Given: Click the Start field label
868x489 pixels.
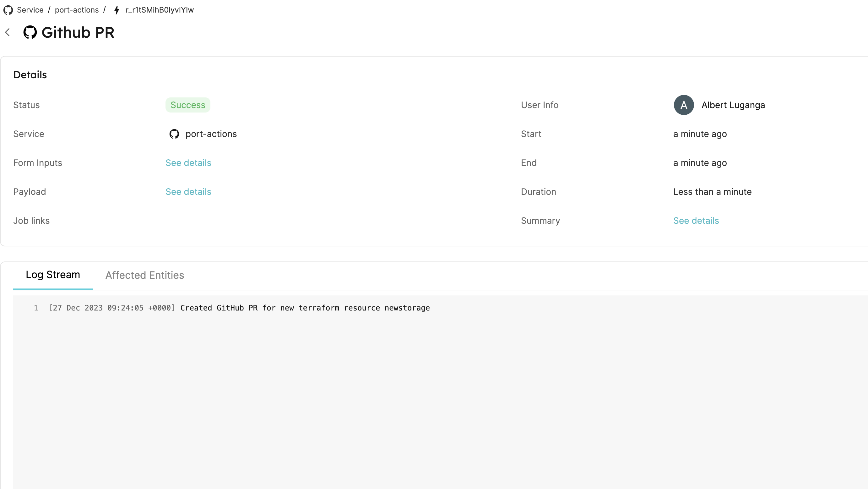Looking at the screenshot, I should tap(531, 134).
